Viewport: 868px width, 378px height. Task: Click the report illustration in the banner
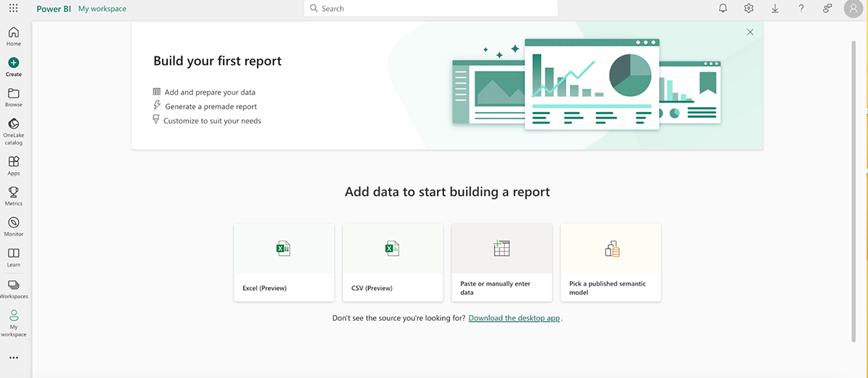[585, 85]
